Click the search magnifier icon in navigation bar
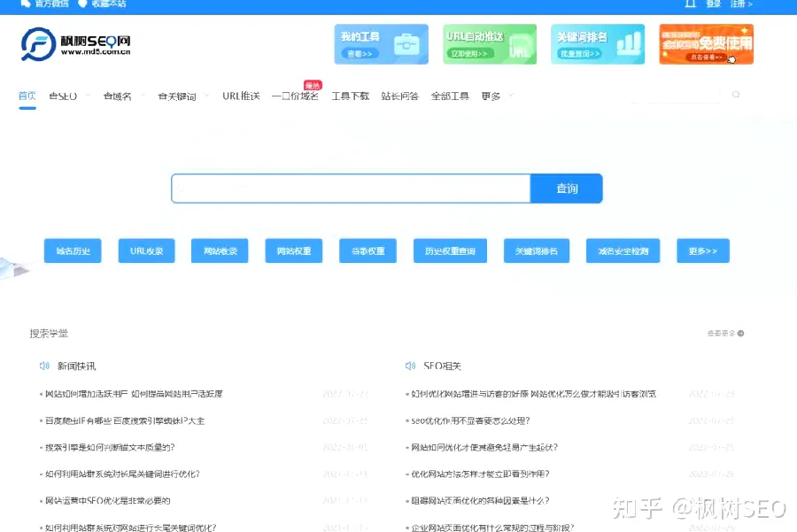 click(x=736, y=95)
